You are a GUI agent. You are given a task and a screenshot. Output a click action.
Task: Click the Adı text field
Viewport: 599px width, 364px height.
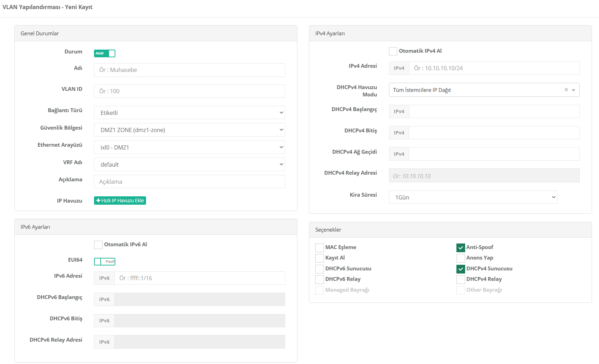(189, 70)
